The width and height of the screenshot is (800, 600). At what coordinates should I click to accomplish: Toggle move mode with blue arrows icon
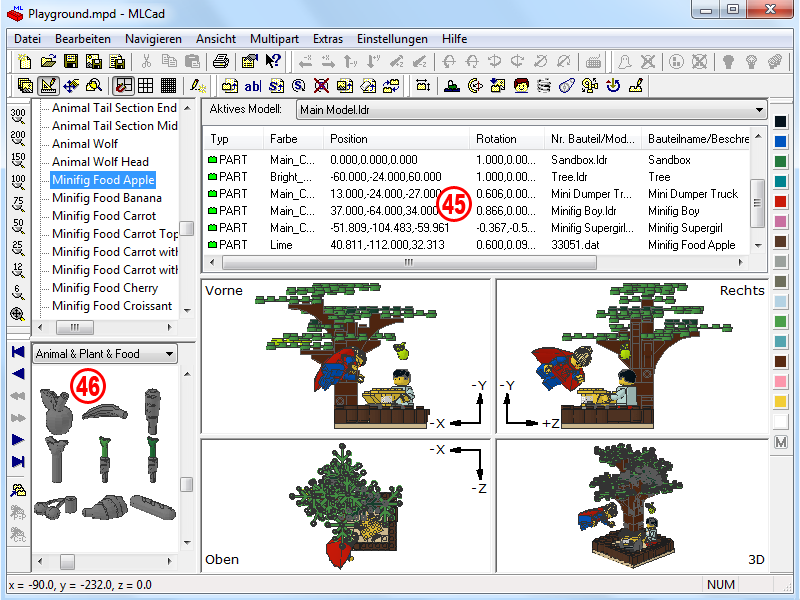pyautogui.click(x=71, y=86)
